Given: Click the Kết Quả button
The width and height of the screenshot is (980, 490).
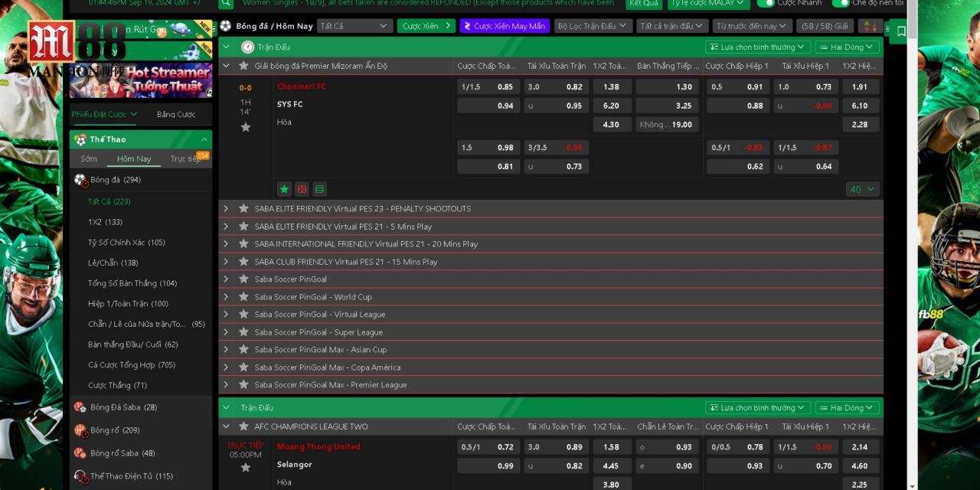Looking at the screenshot, I should point(644,3).
